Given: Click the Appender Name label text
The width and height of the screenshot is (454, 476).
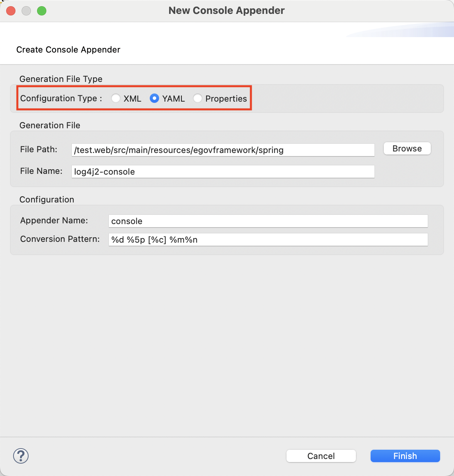Looking at the screenshot, I should (x=54, y=221).
